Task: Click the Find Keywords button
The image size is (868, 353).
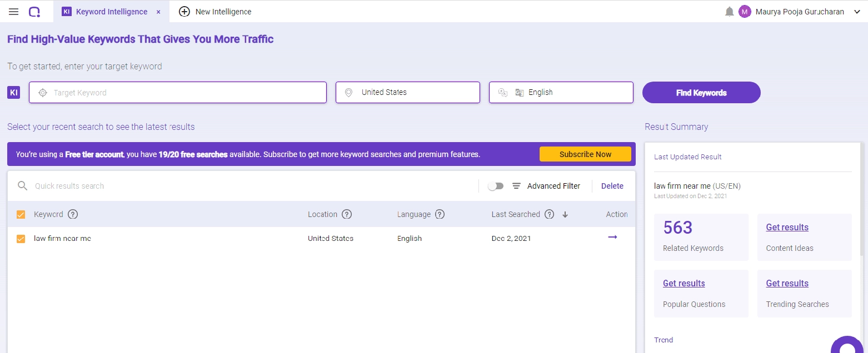Action: click(x=701, y=92)
